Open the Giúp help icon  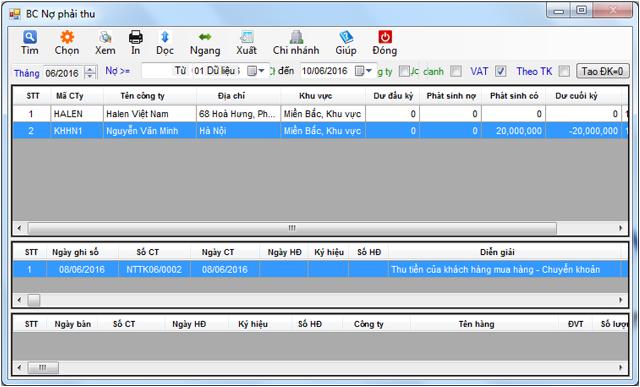point(346,37)
